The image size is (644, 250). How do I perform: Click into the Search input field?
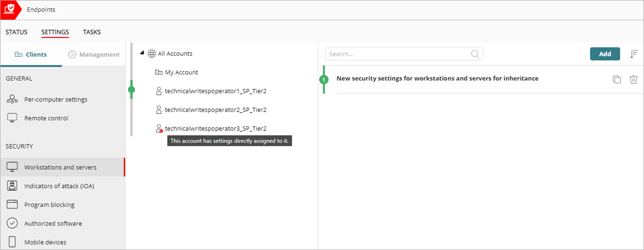(397, 54)
